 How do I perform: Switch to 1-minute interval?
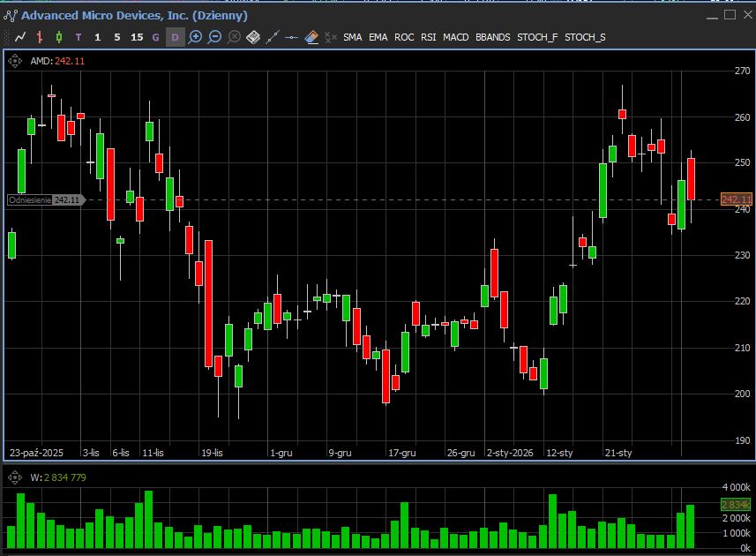(98, 37)
